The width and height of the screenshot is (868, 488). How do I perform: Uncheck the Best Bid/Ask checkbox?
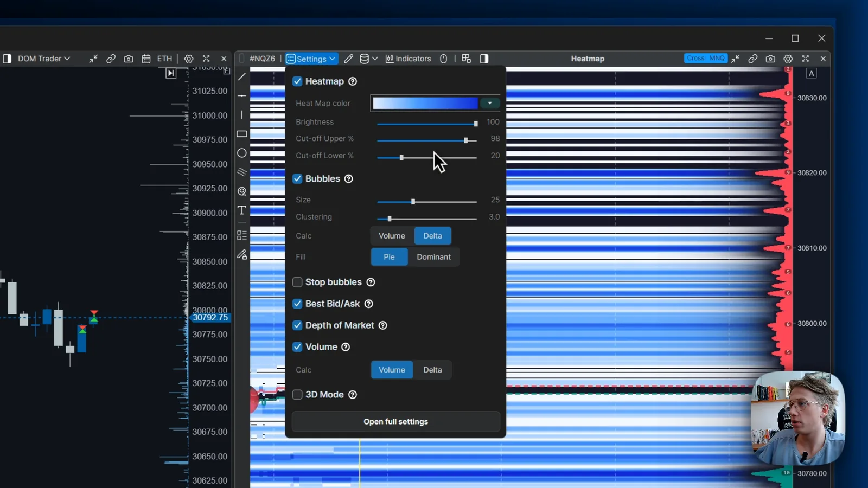point(297,304)
